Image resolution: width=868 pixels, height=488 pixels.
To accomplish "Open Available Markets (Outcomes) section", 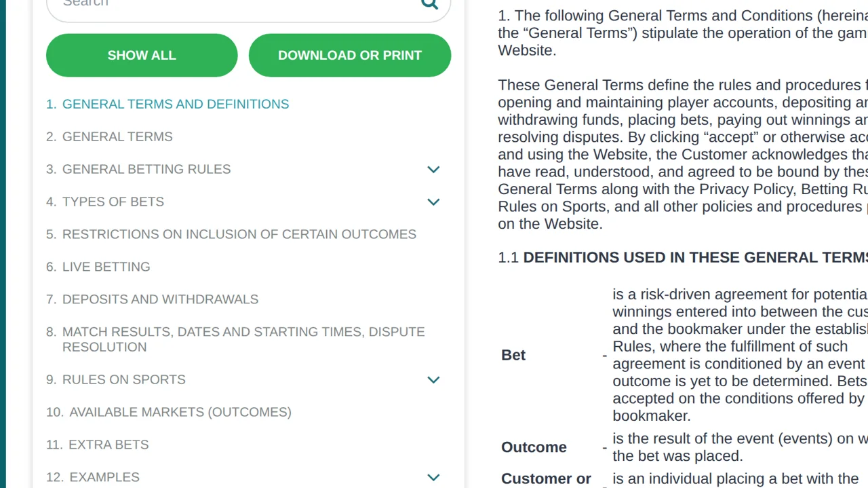I will tap(169, 412).
